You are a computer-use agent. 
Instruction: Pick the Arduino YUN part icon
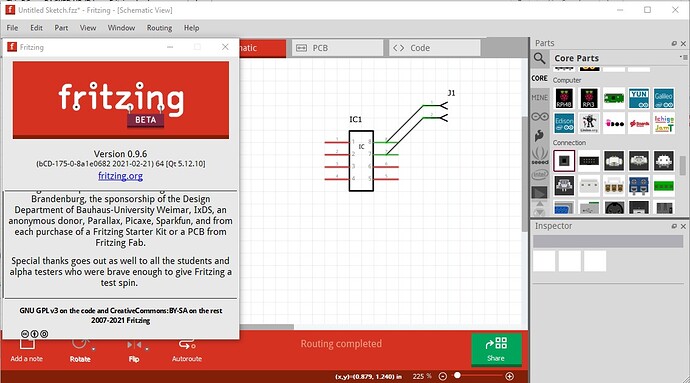[639, 98]
